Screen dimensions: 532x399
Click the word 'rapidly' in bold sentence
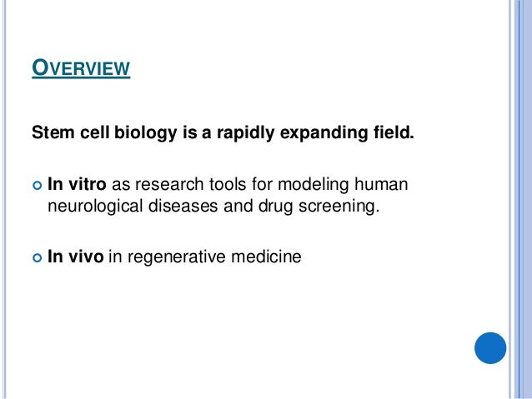246,133
